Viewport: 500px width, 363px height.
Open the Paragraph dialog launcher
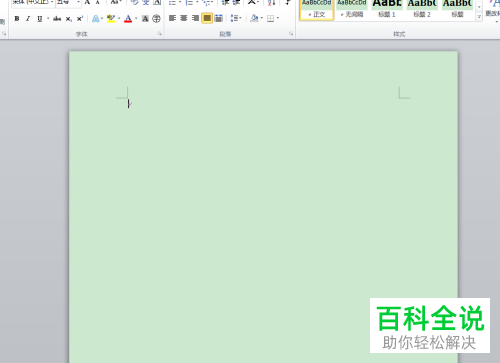click(x=291, y=34)
